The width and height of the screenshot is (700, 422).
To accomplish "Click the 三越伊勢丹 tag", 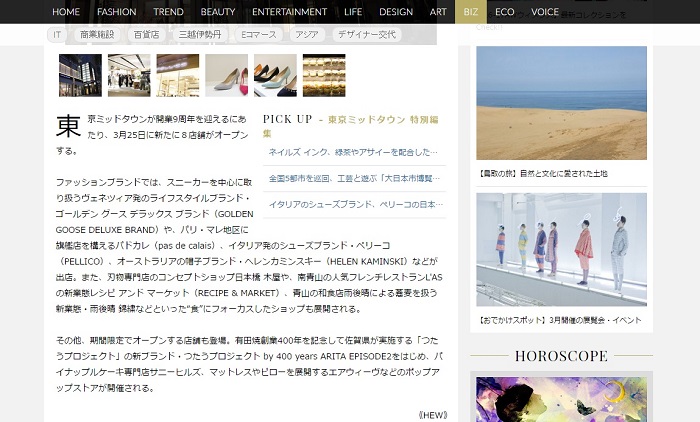I will [200, 35].
